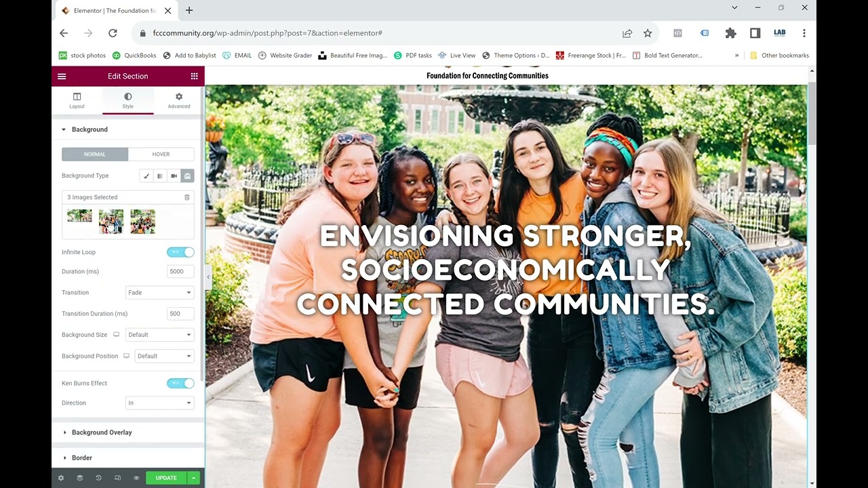The height and width of the screenshot is (488, 868).
Task: Open Chrome side panel icon
Action: pos(755,33)
